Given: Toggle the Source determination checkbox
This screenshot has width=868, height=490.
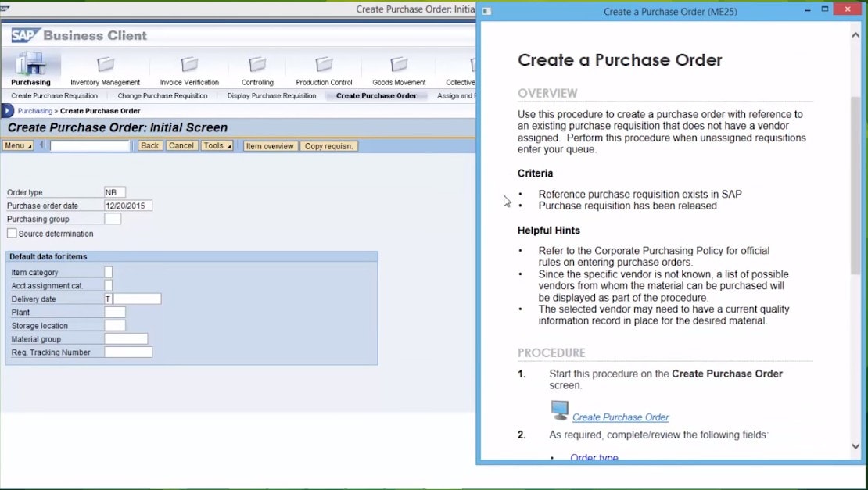Looking at the screenshot, I should tap(12, 234).
